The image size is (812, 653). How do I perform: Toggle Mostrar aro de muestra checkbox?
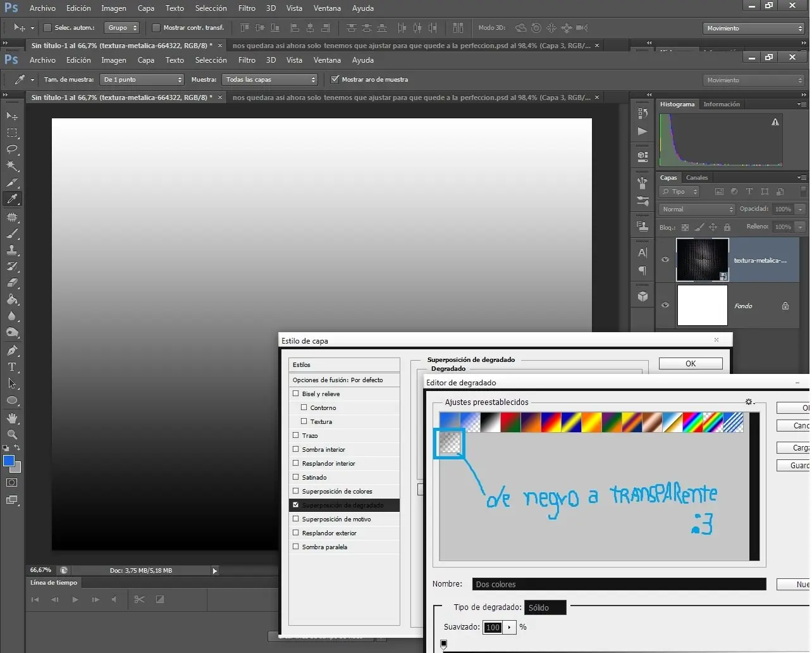pyautogui.click(x=335, y=79)
